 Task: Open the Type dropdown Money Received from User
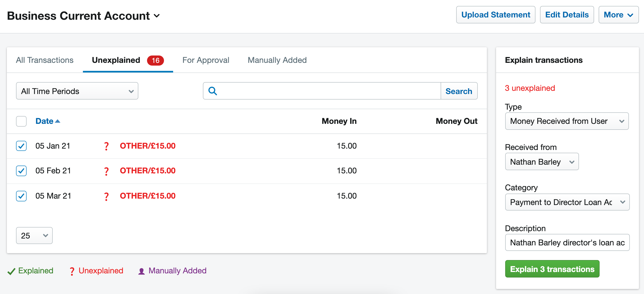pyautogui.click(x=567, y=121)
